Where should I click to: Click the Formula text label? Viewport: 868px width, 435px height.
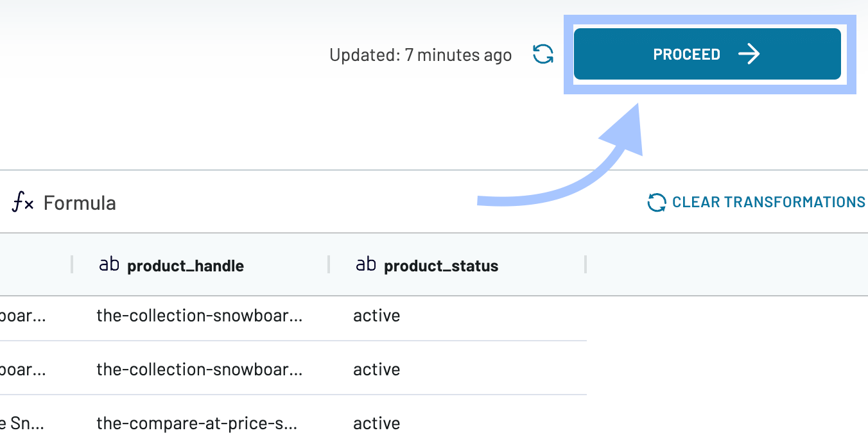[79, 203]
